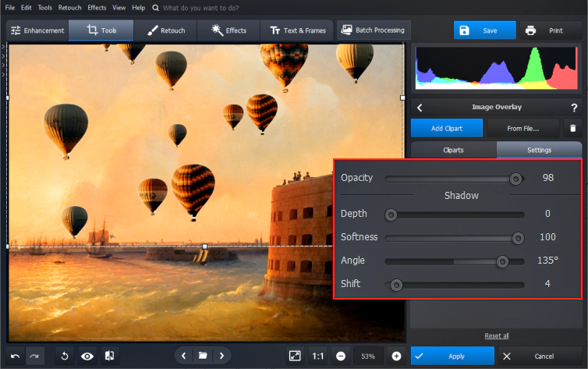This screenshot has width=588, height=369.
Task: Open help with the question mark icon
Action: tap(574, 108)
